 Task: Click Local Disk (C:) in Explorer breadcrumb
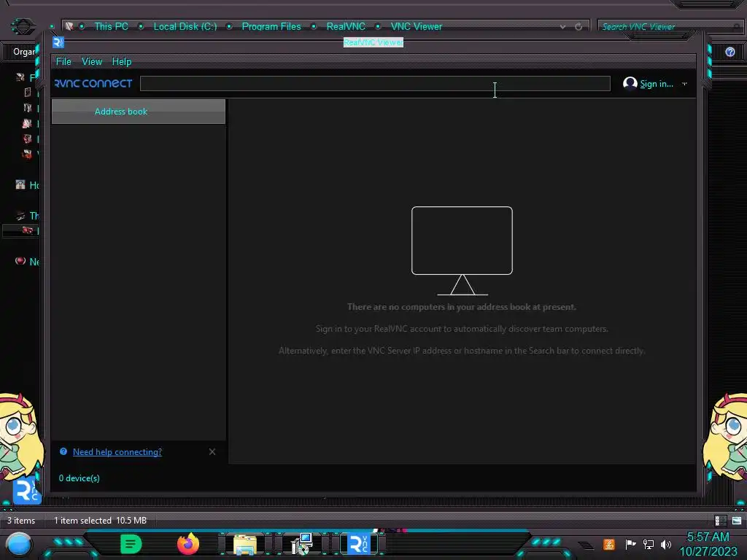click(185, 27)
